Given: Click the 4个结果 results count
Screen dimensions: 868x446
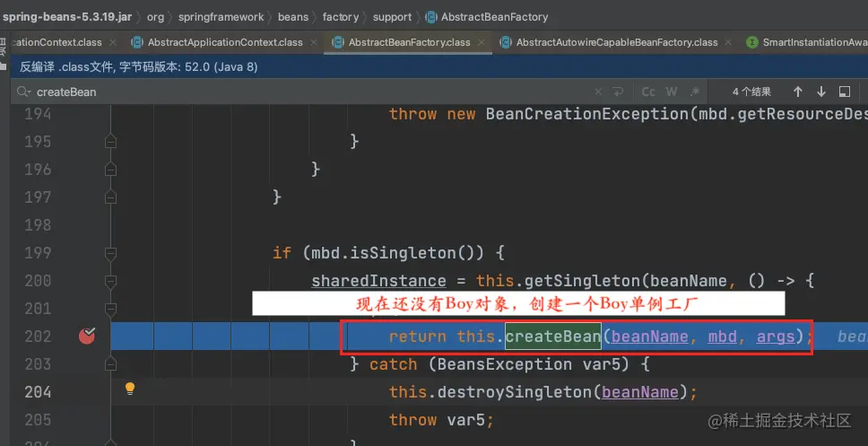Looking at the screenshot, I should pos(751,92).
